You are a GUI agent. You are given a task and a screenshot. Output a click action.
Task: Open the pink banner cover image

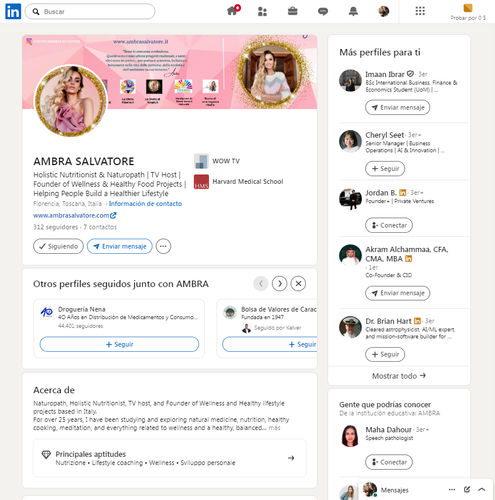click(169, 72)
